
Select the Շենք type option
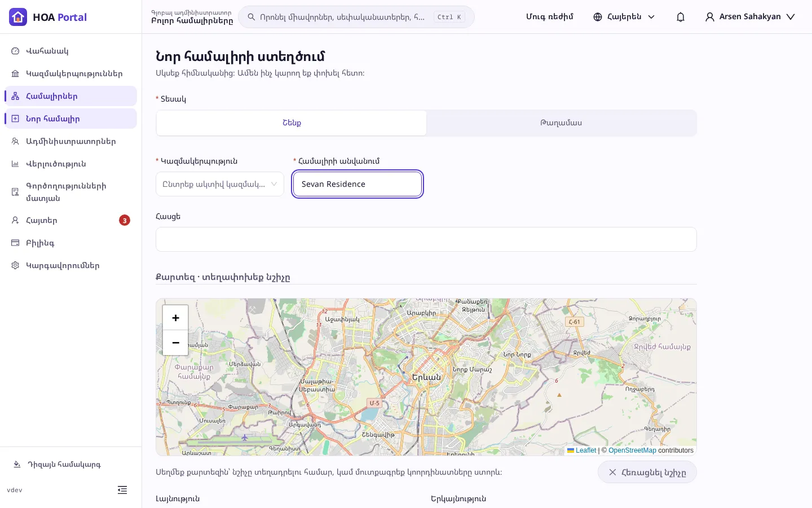tap(292, 123)
